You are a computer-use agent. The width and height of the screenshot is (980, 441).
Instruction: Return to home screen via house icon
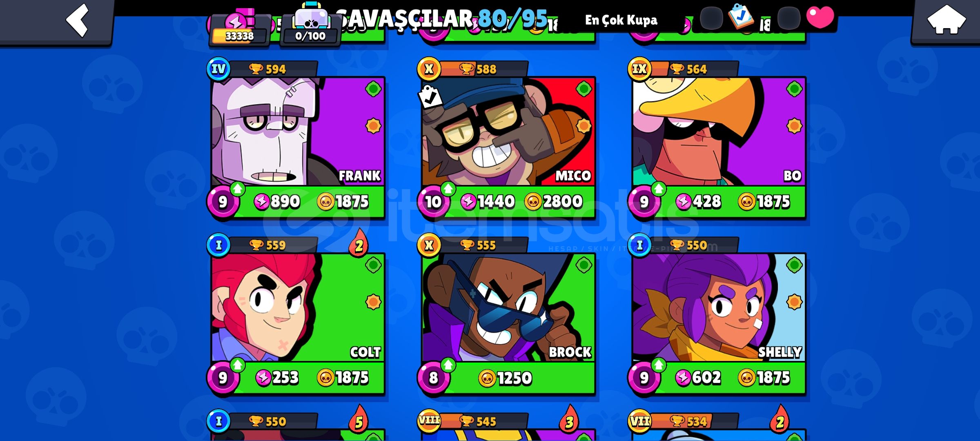pos(947,20)
